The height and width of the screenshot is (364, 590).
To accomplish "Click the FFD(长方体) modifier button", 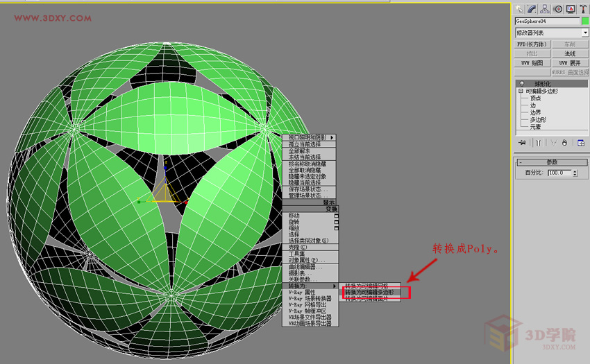I will pyautogui.click(x=532, y=44).
